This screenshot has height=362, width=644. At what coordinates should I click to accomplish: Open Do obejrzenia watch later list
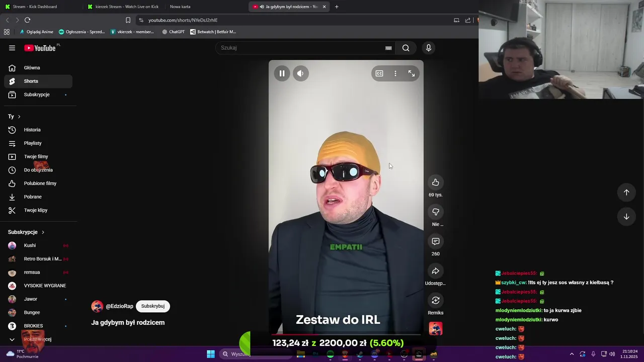coord(38,170)
